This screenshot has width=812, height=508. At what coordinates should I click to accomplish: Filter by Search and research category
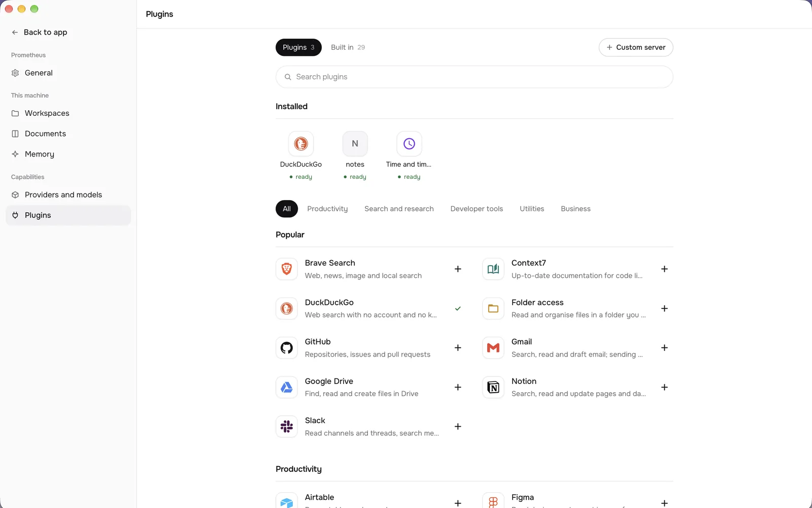pos(399,209)
